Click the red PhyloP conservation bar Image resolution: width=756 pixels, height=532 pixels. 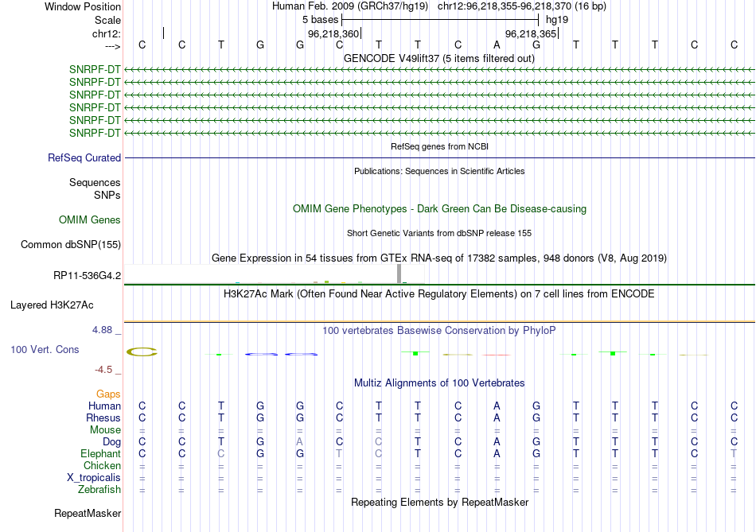click(x=497, y=355)
